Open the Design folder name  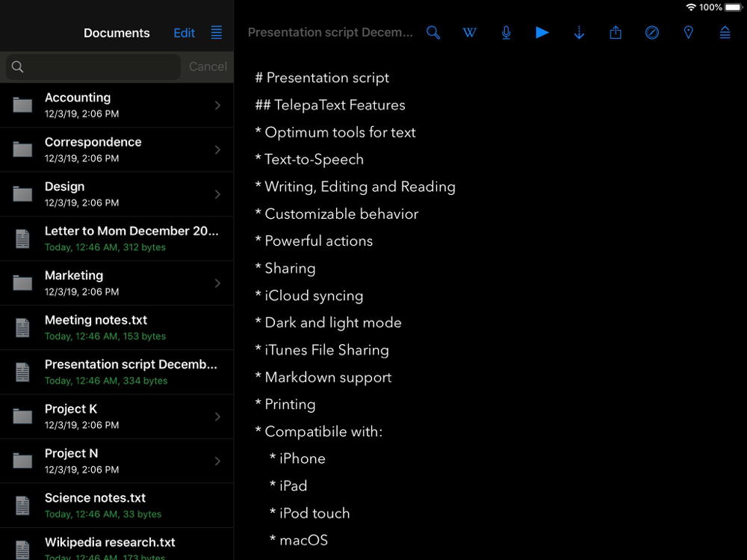[64, 187]
